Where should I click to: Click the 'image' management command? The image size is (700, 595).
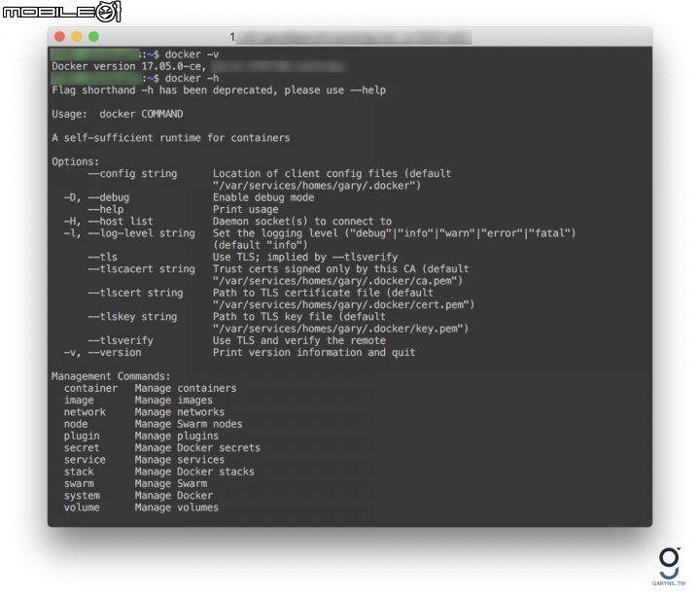(79, 401)
